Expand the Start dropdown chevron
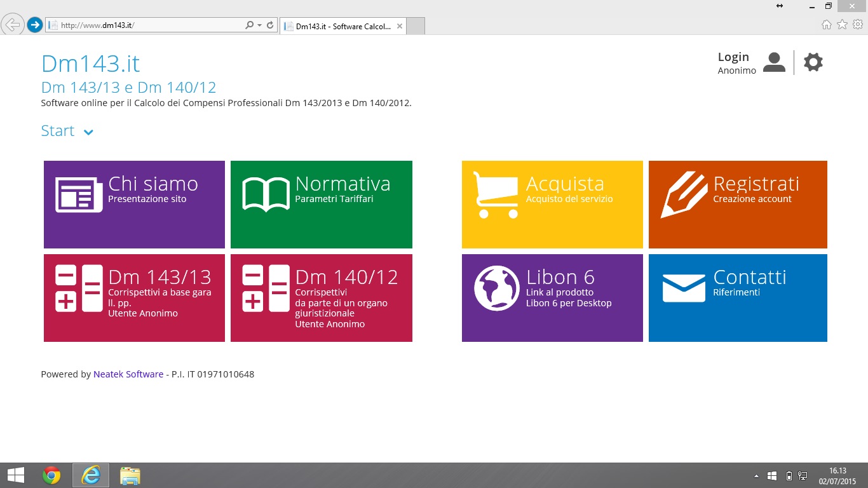This screenshot has width=868, height=488. click(x=88, y=132)
